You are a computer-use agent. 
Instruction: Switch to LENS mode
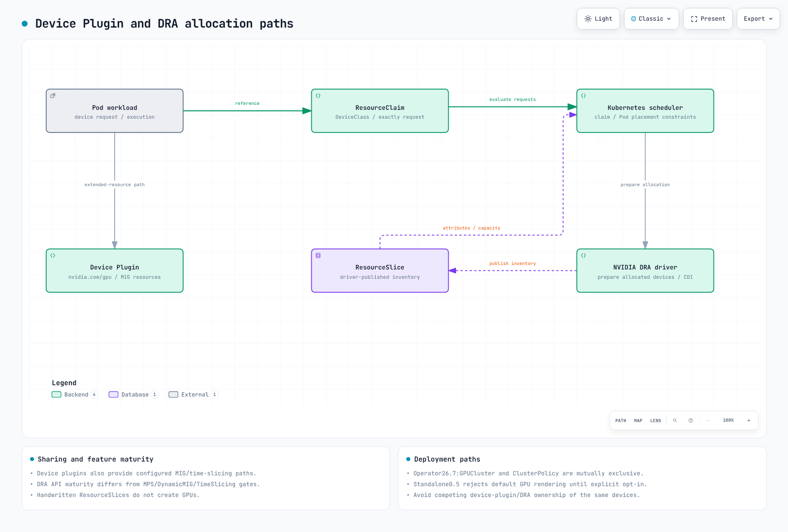(656, 421)
